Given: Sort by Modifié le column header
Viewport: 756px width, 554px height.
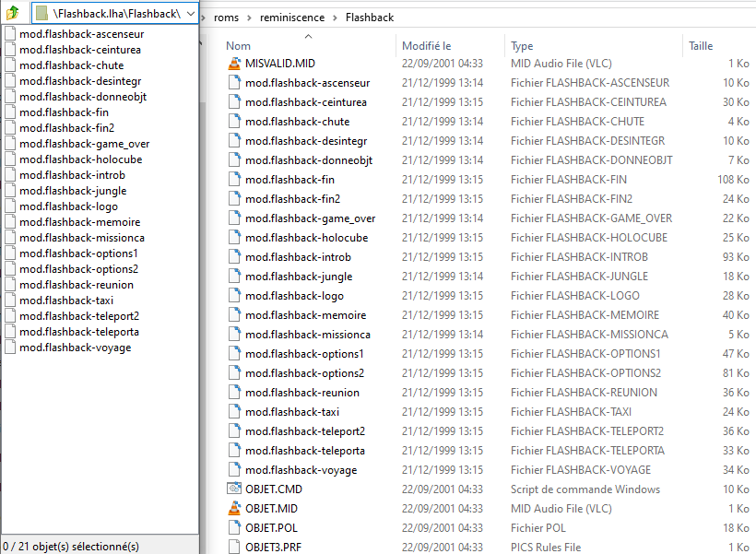Looking at the screenshot, I should click(427, 46).
